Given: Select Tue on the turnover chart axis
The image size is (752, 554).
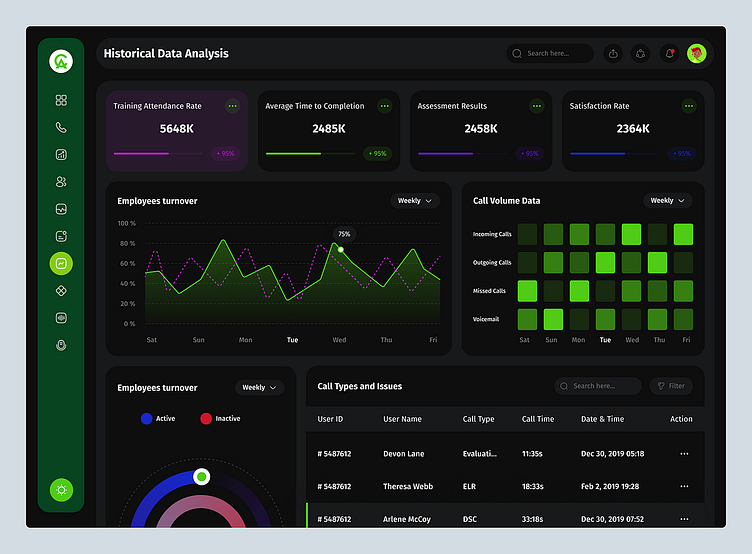Looking at the screenshot, I should 293,340.
